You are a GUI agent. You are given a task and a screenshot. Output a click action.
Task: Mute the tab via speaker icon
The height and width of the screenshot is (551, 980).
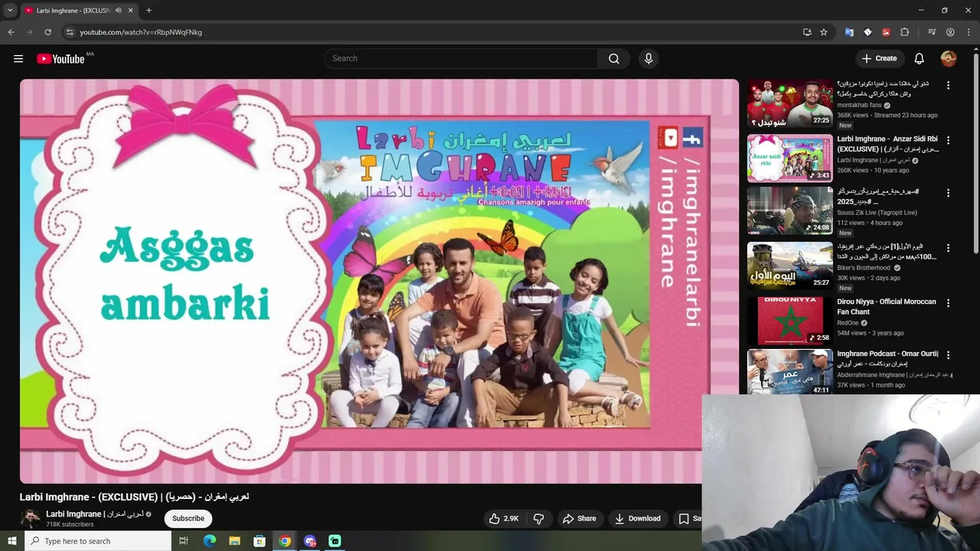[118, 11]
